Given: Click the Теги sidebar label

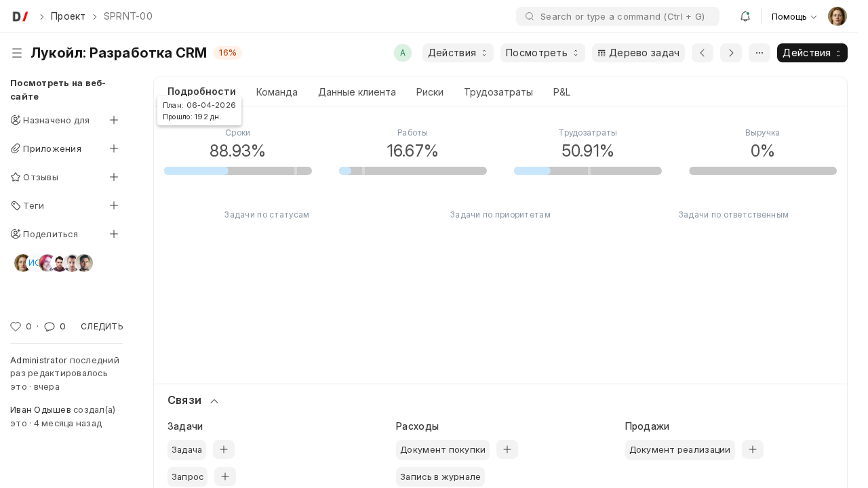Looking at the screenshot, I should (33, 205).
